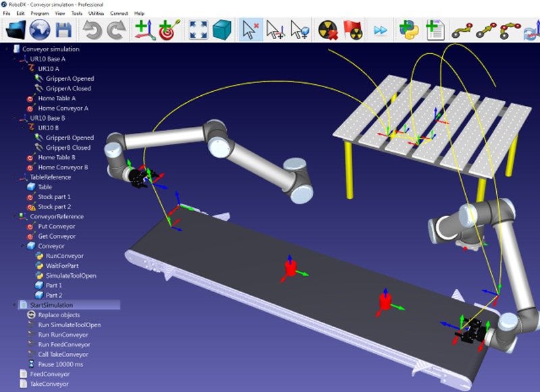540x392 pixels.
Task: Click the TakeConveyor program in tree
Action: 50,384
